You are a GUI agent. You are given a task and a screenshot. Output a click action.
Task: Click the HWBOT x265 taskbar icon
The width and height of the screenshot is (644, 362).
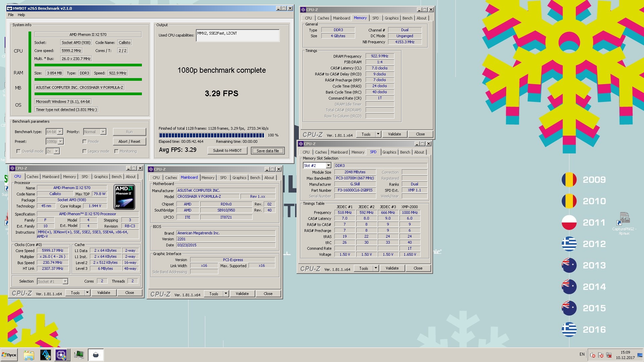pyautogui.click(x=96, y=355)
